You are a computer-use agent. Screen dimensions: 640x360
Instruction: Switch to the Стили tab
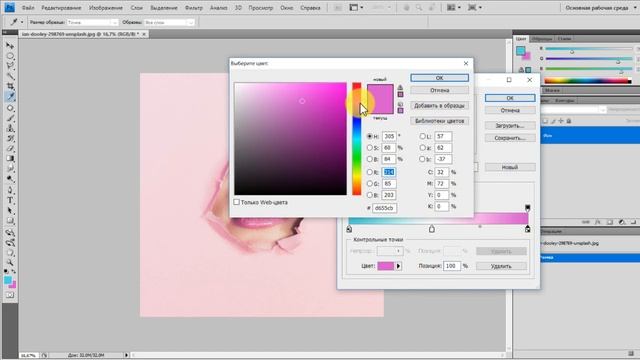tap(564, 39)
